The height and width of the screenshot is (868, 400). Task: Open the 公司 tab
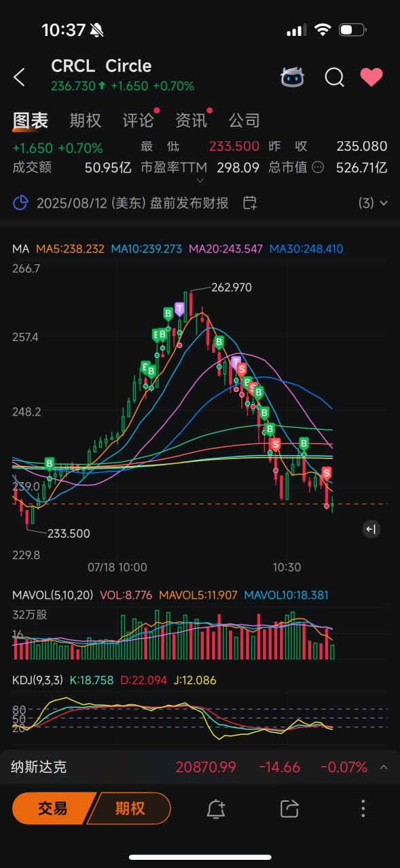coord(244,121)
